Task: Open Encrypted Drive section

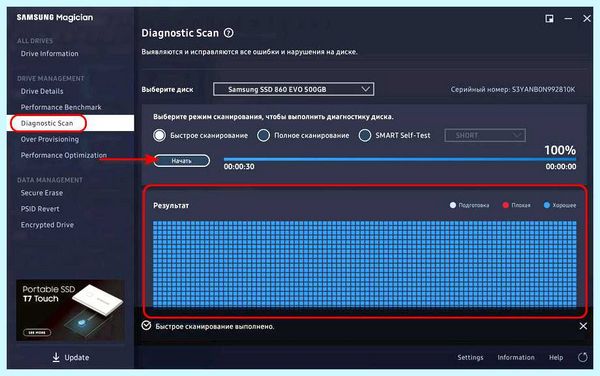Action: click(47, 225)
